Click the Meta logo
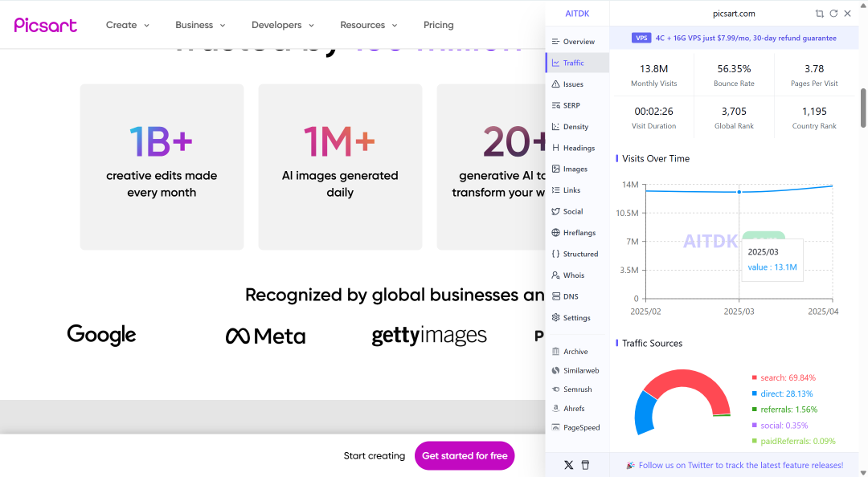 point(266,336)
